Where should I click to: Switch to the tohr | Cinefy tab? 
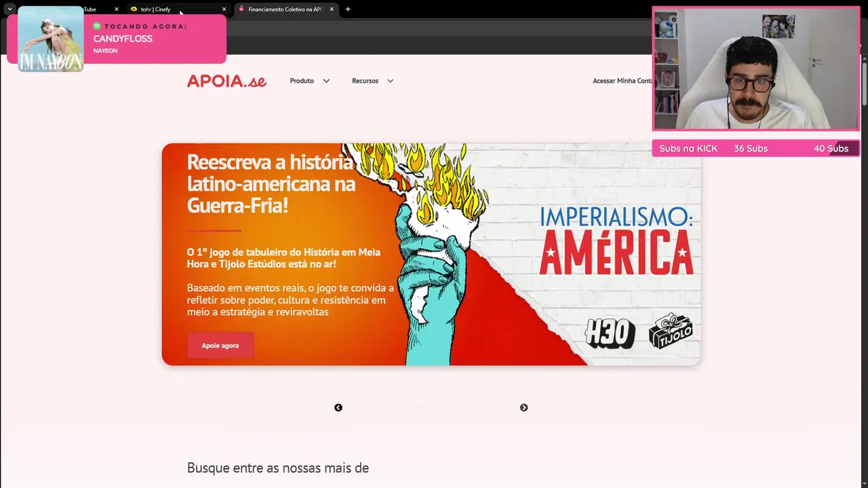(x=178, y=9)
